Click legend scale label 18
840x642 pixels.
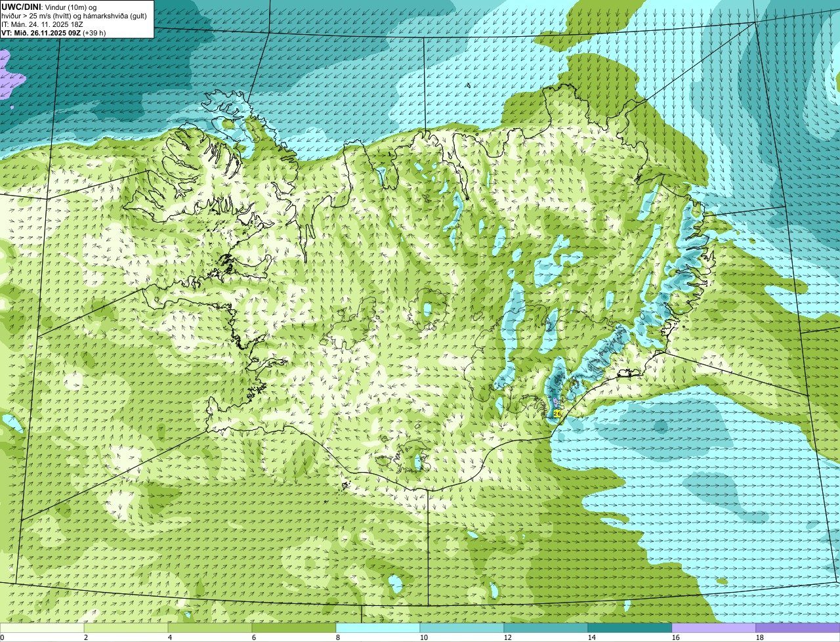[760, 637]
